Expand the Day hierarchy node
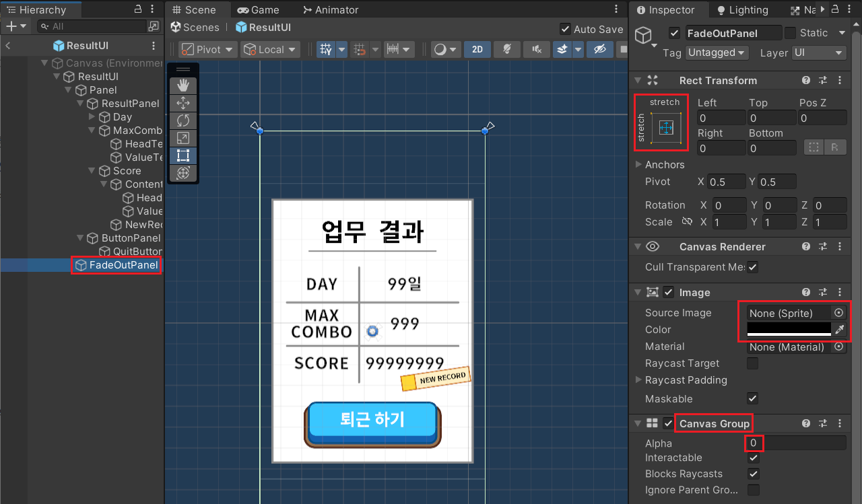 pyautogui.click(x=92, y=117)
